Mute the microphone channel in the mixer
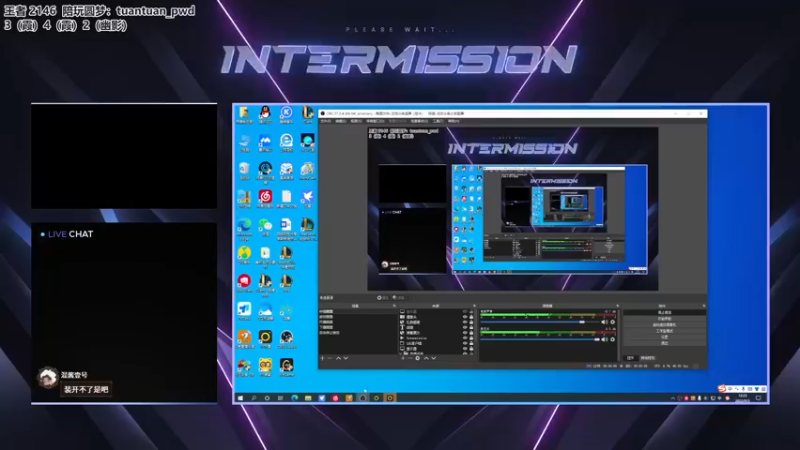 [605, 339]
